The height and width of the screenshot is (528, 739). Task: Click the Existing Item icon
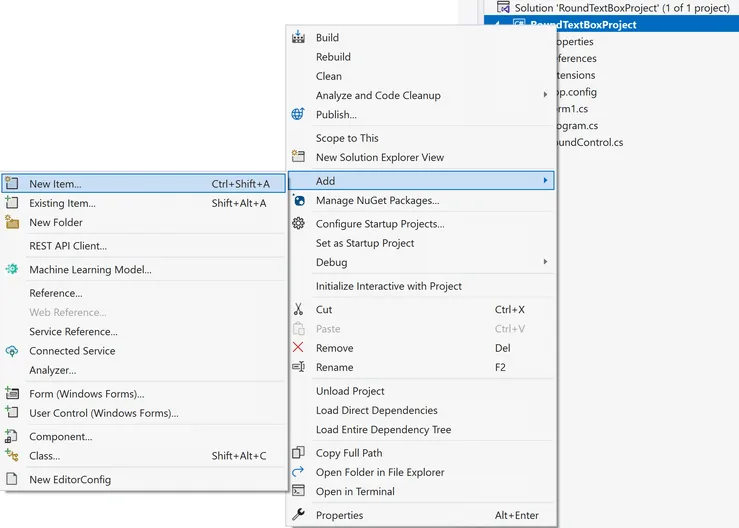click(12, 202)
